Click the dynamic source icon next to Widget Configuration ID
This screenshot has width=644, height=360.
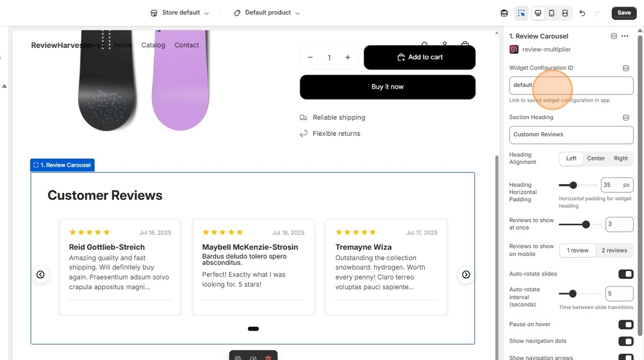626,67
